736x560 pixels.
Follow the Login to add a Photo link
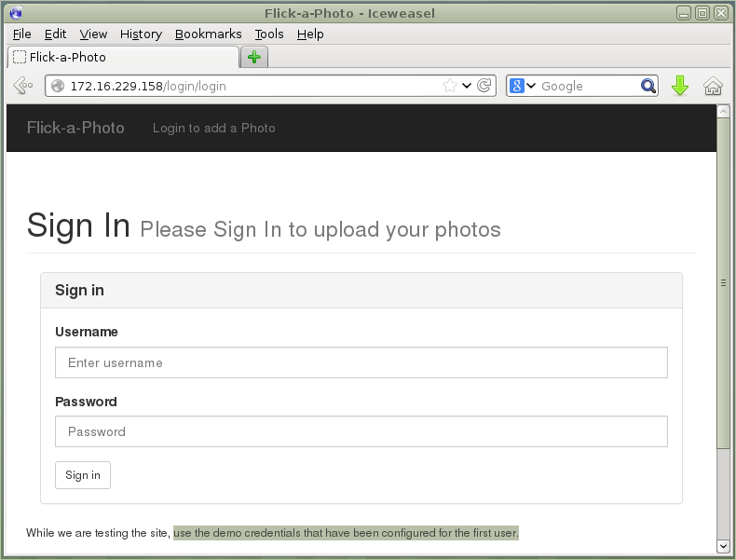[x=213, y=129]
